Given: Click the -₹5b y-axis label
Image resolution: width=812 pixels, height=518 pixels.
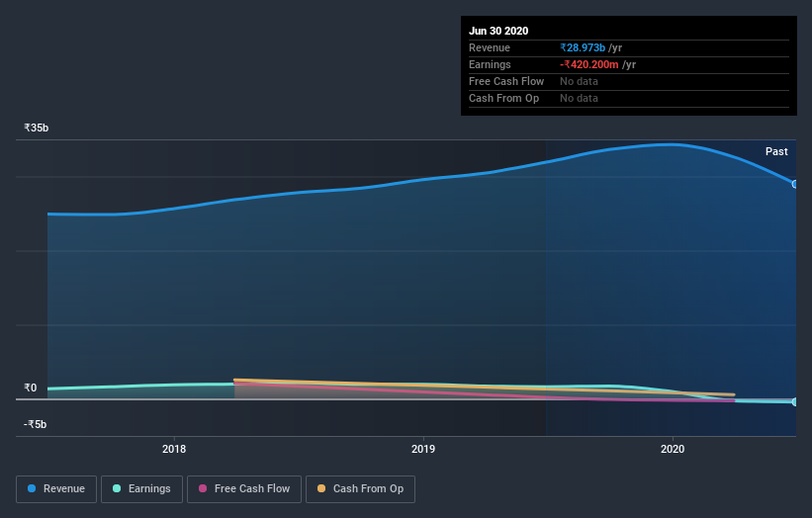Looking at the screenshot, I should point(35,424).
